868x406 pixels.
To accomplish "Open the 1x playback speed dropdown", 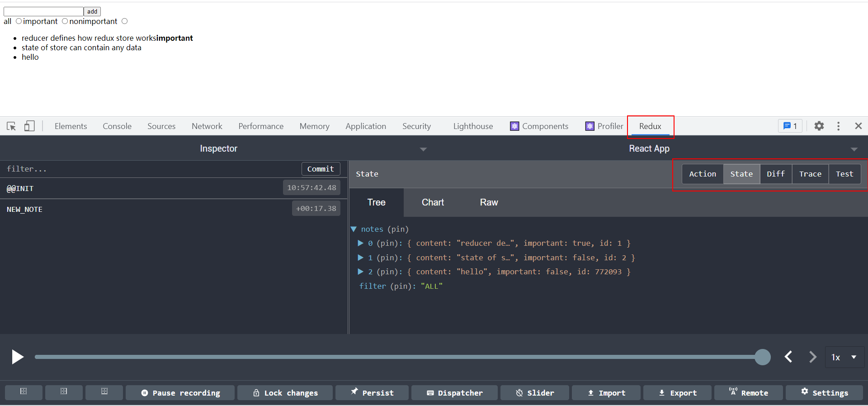I will tap(844, 357).
